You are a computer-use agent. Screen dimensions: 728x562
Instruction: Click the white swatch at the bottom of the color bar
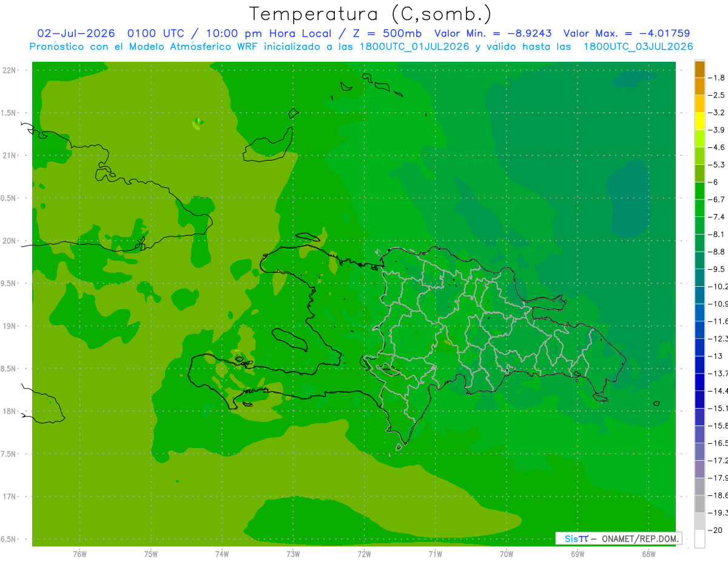click(x=699, y=539)
